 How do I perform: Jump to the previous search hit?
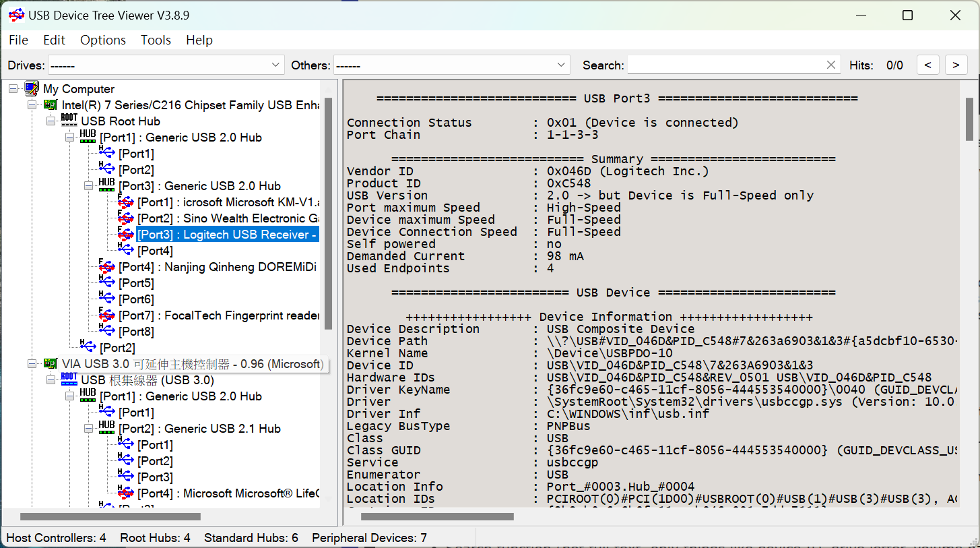coord(927,65)
